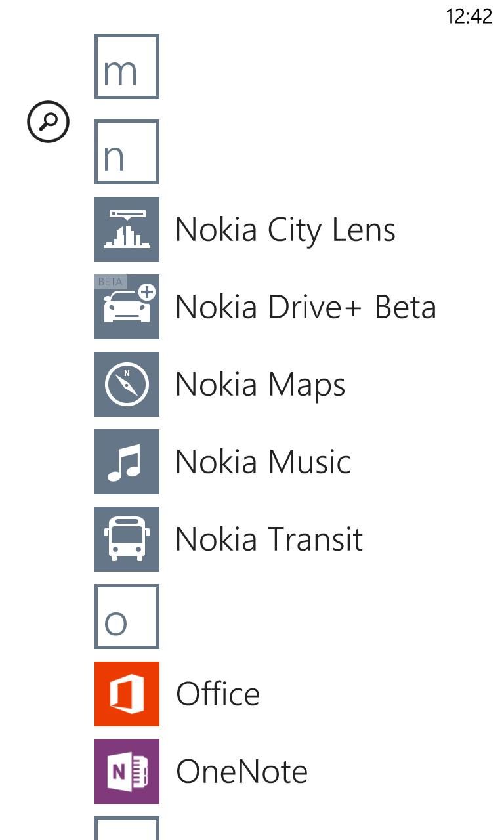
Task: Launch the orange Office icon
Action: pos(127,694)
